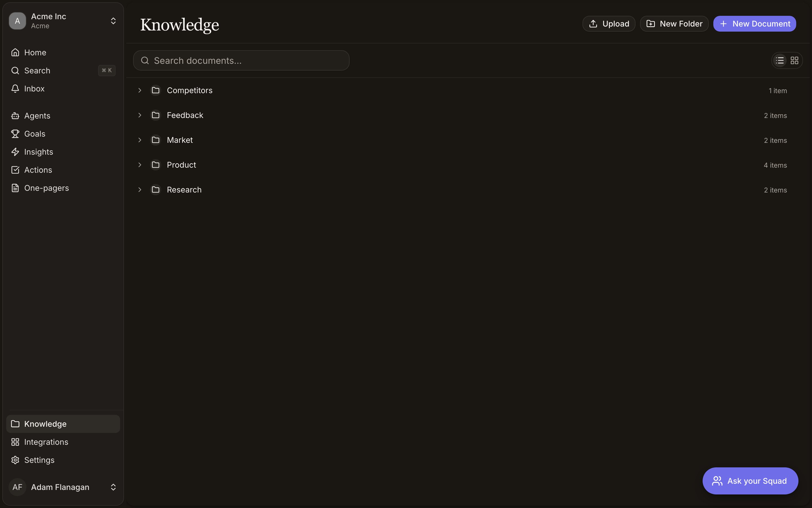The width and height of the screenshot is (812, 508).
Task: Expand the Product folder chevron
Action: 140,165
